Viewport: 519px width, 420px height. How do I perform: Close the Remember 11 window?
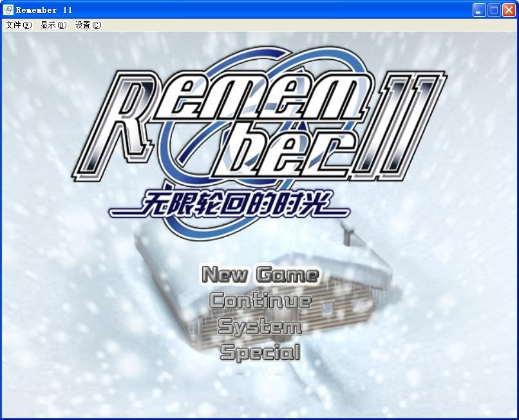[509, 10]
